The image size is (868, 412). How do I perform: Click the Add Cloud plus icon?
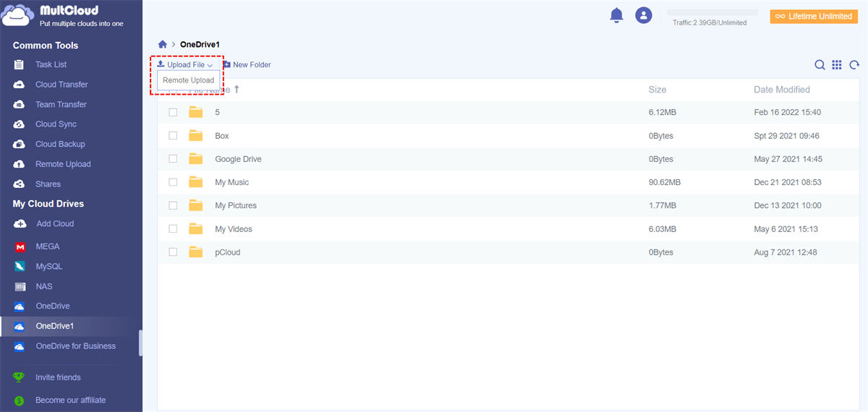click(20, 224)
